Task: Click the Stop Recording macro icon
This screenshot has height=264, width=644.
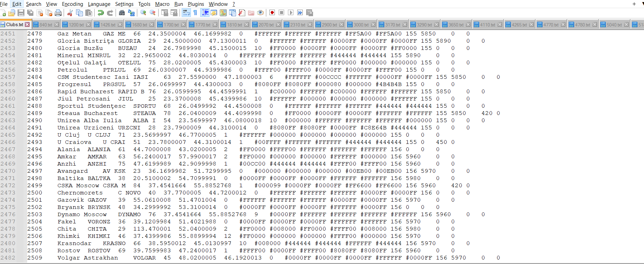Action: [281, 13]
